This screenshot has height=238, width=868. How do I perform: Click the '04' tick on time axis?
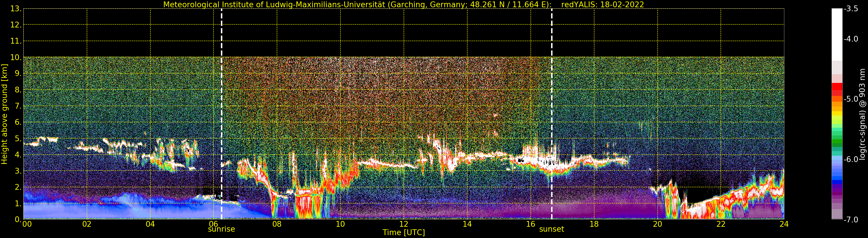(x=150, y=224)
